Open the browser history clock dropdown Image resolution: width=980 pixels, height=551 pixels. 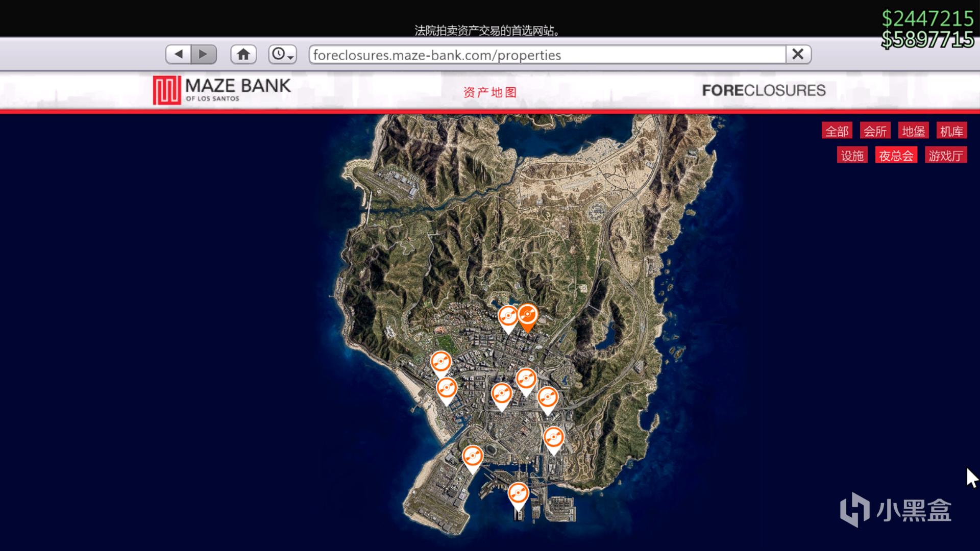tap(283, 54)
